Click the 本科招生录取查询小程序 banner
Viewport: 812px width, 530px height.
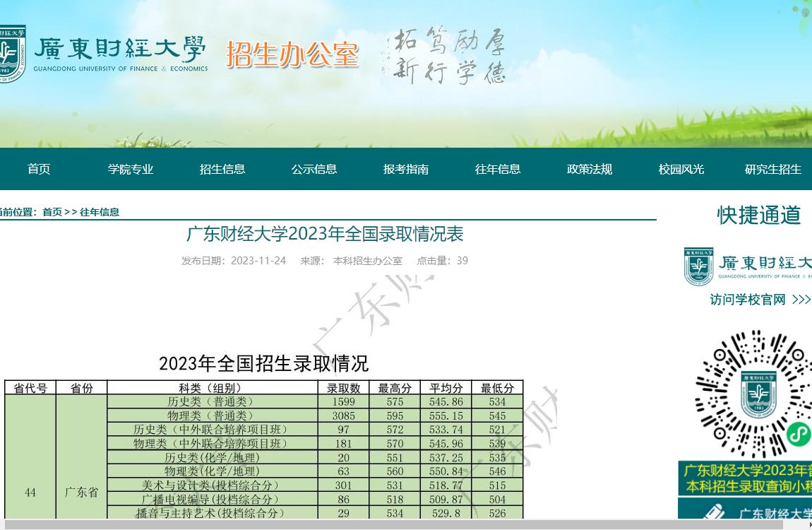745,478
